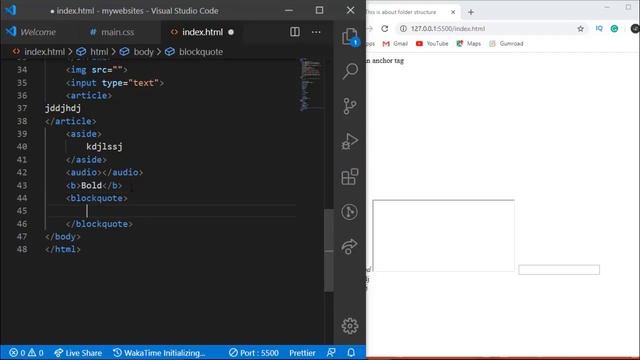
Task: Open the Git graph icon in activity bar
Action: click(x=350, y=212)
